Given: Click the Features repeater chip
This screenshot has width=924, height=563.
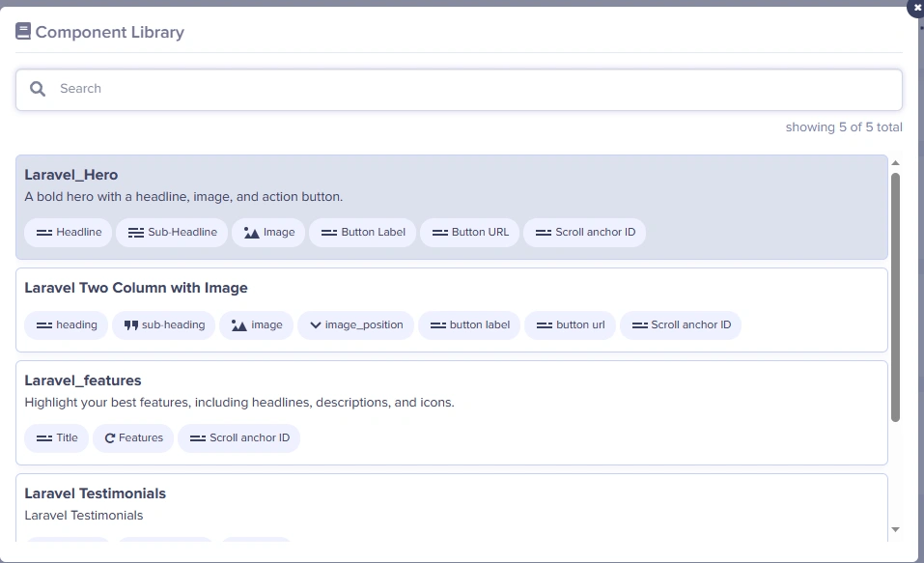Looking at the screenshot, I should click(x=133, y=438).
